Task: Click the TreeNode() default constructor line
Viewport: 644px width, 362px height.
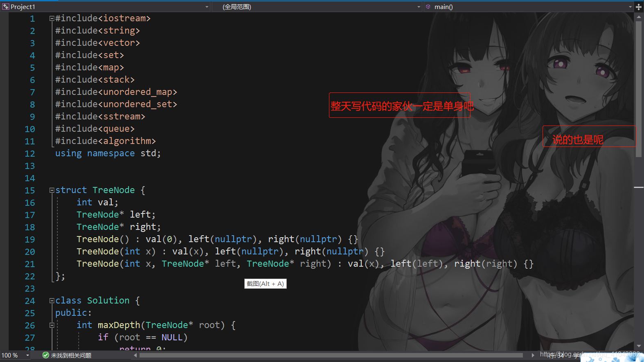Action: pos(217,239)
